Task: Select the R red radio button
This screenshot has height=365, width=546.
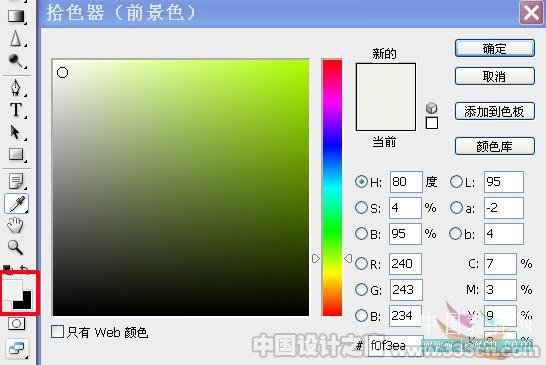Action: 361,264
